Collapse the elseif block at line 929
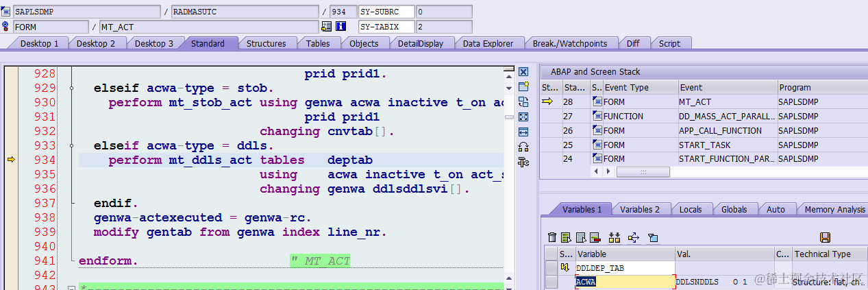The width and height of the screenshot is (868, 290). [x=71, y=88]
